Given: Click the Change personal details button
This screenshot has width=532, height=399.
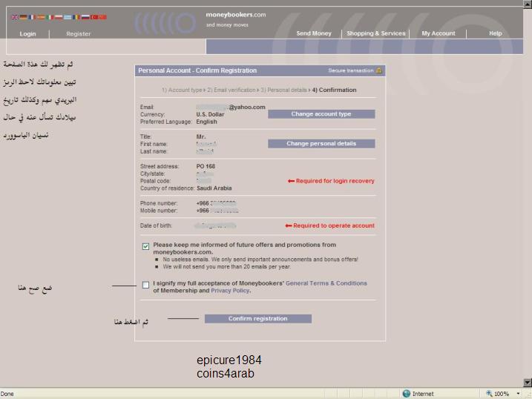Looking at the screenshot, I should (x=321, y=143).
